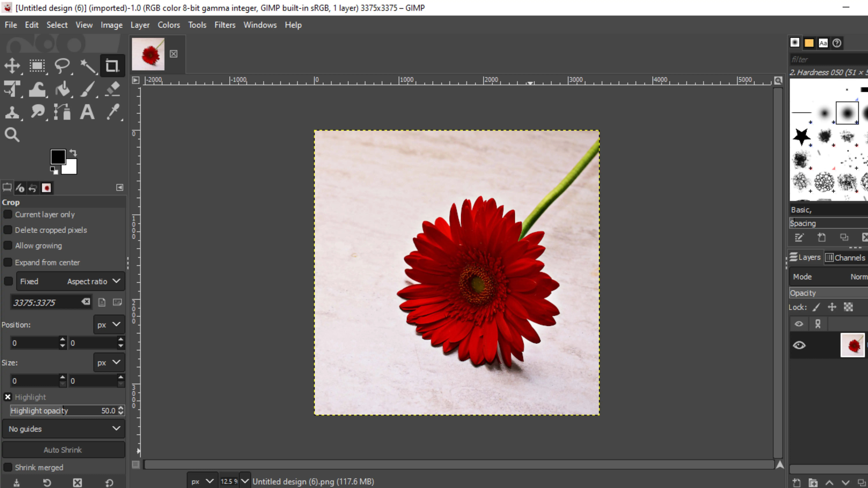Screen dimensions: 868x488
Task: Hide the flower layer with the eye icon
Action: point(799,345)
